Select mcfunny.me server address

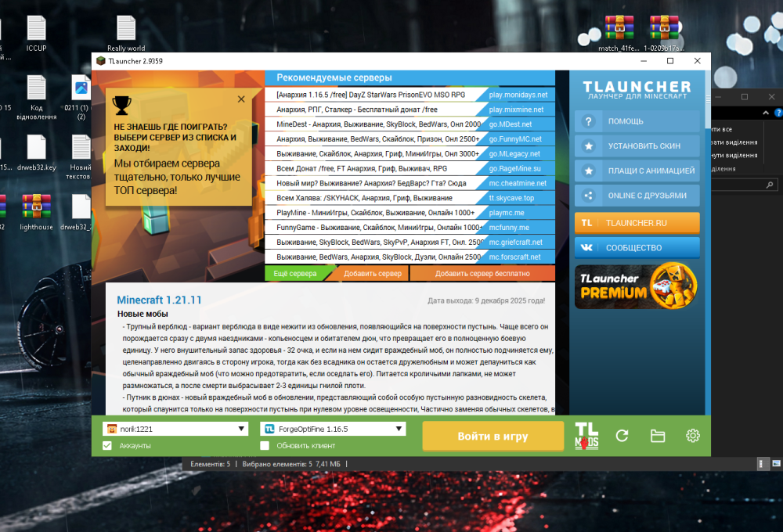click(509, 228)
